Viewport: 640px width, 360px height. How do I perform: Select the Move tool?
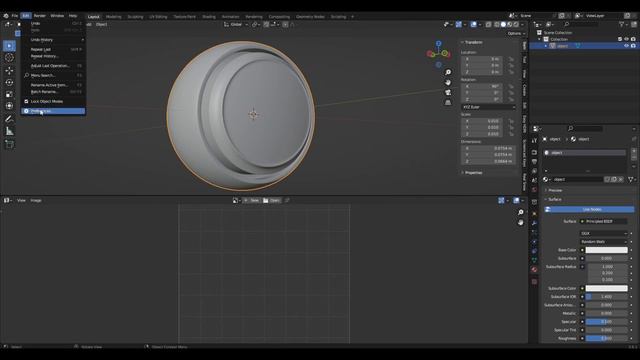pos(9,70)
